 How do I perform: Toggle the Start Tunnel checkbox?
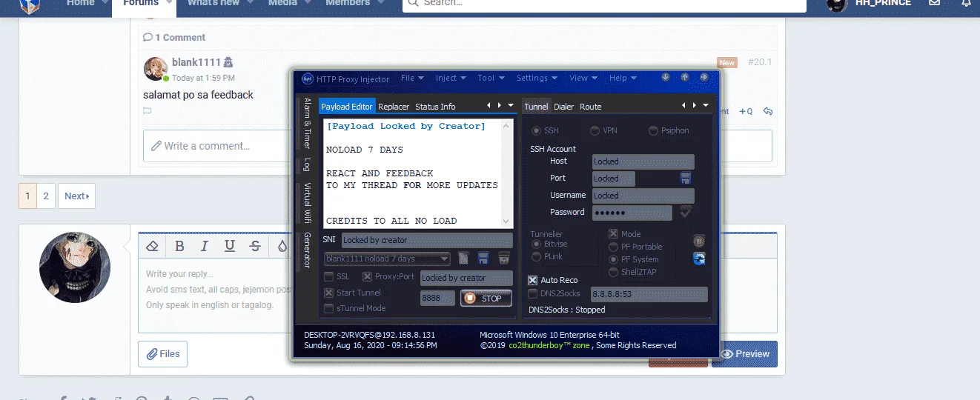coord(329,293)
